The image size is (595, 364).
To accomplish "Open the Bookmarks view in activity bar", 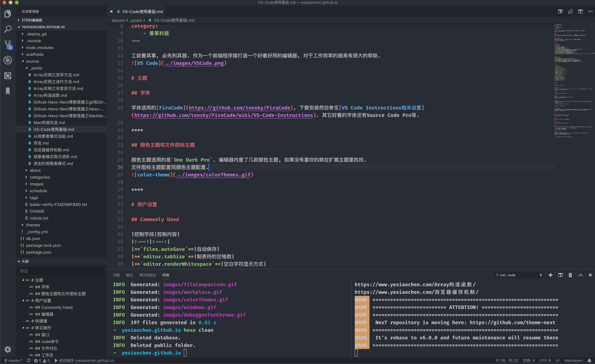I will pyautogui.click(x=8, y=91).
